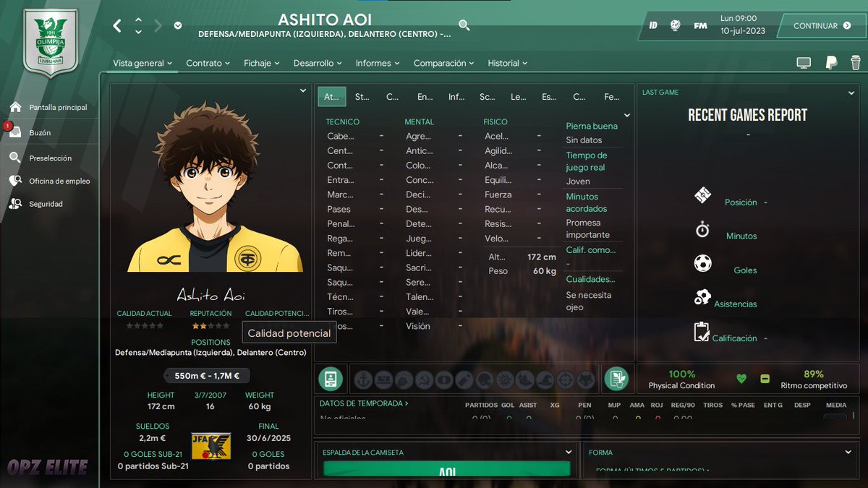Click the hammer and sickle trait icon

click(424, 380)
